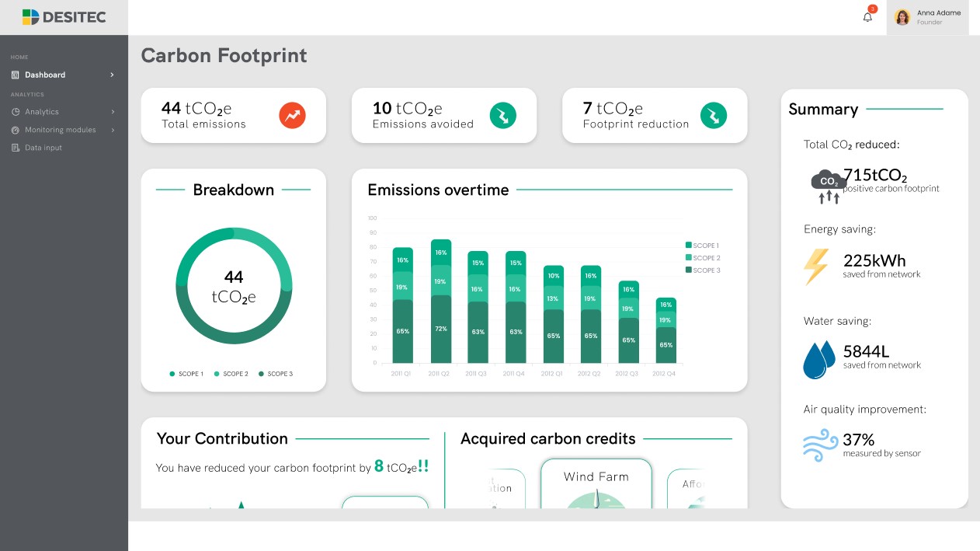The width and height of the screenshot is (980, 551).
Task: Click the lightning bolt Energy saving icon
Action: [x=816, y=266]
